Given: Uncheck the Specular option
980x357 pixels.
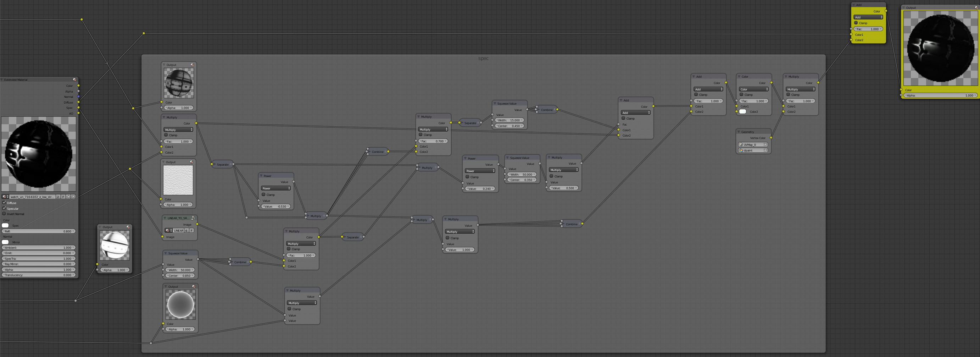Looking at the screenshot, I should [x=4, y=209].
